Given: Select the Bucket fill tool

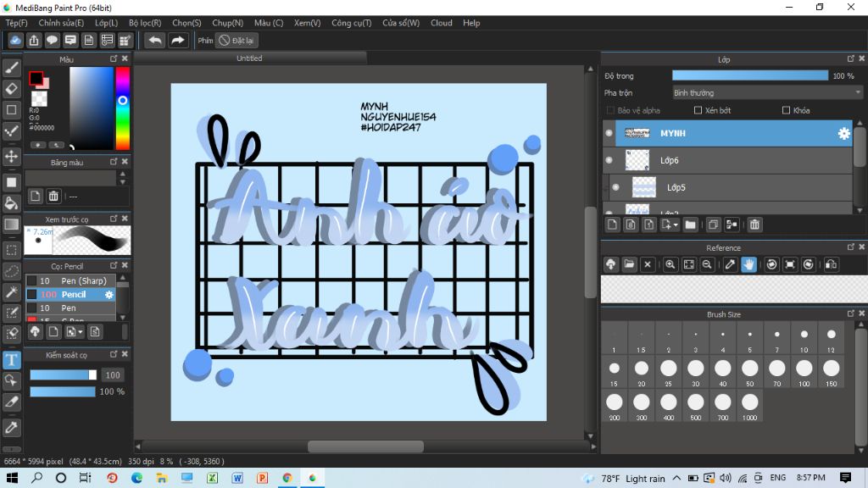Looking at the screenshot, I should point(12,203).
